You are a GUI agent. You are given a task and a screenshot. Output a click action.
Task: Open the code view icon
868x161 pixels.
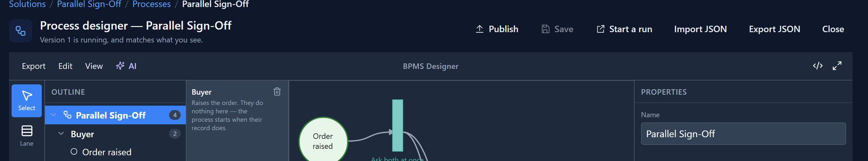pyautogui.click(x=818, y=66)
